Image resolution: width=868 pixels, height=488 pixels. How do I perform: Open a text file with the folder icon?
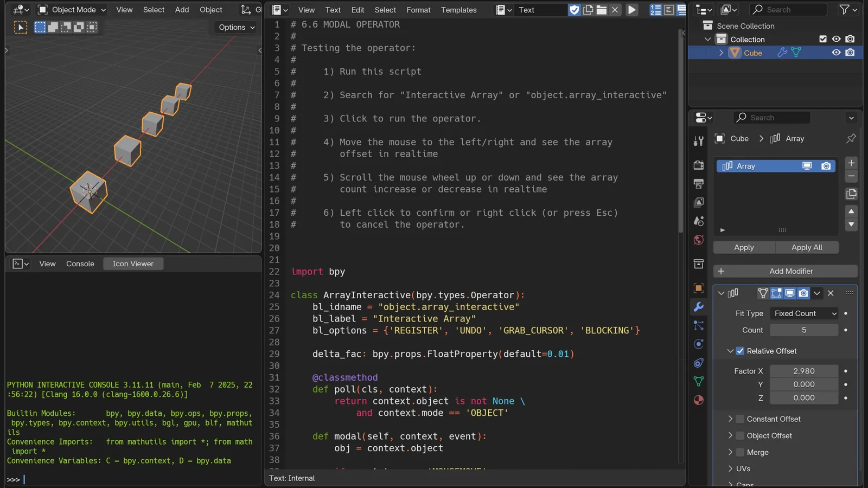(x=602, y=9)
